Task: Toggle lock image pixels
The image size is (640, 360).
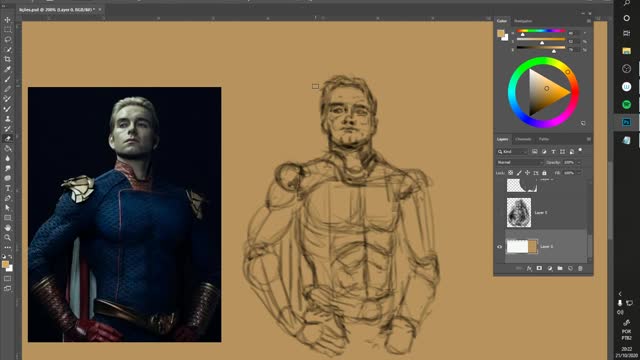Action: [519, 173]
